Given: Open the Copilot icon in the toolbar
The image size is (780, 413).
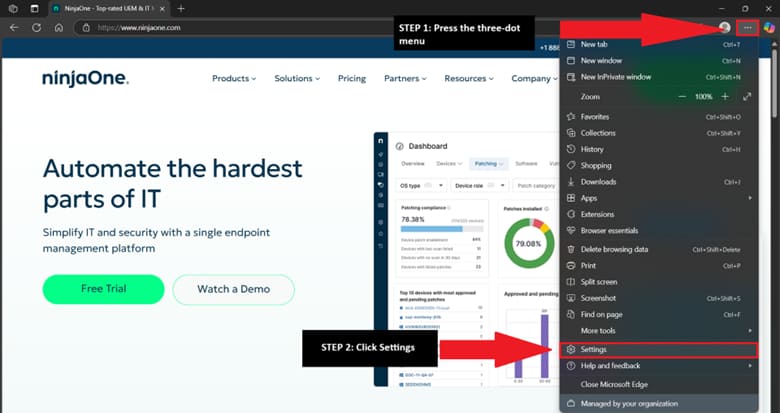Looking at the screenshot, I should click(769, 28).
